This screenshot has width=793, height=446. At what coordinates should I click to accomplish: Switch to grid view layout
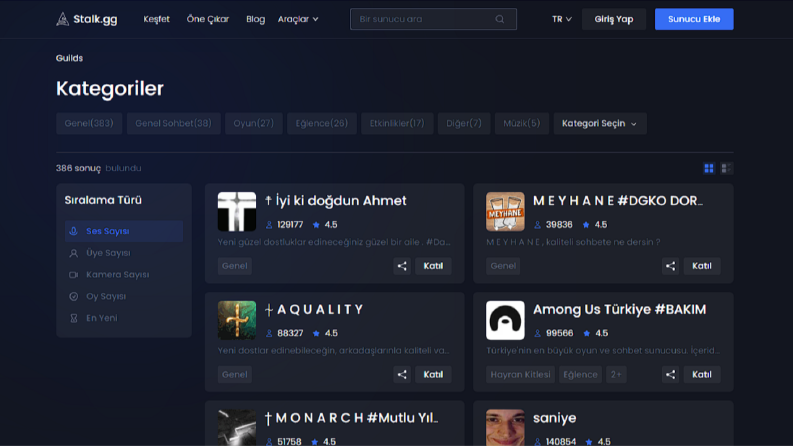point(709,168)
